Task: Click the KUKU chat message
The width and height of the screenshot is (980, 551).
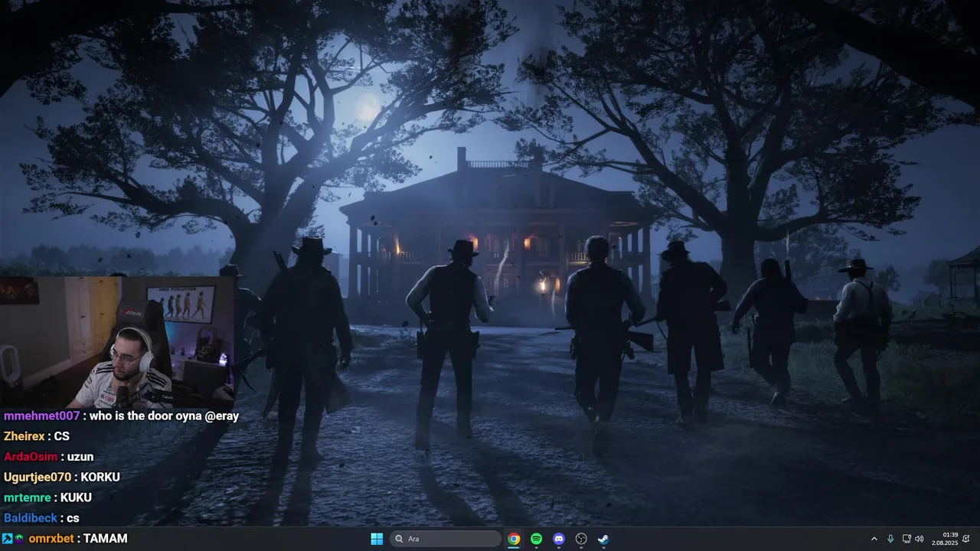Action: click(76, 497)
